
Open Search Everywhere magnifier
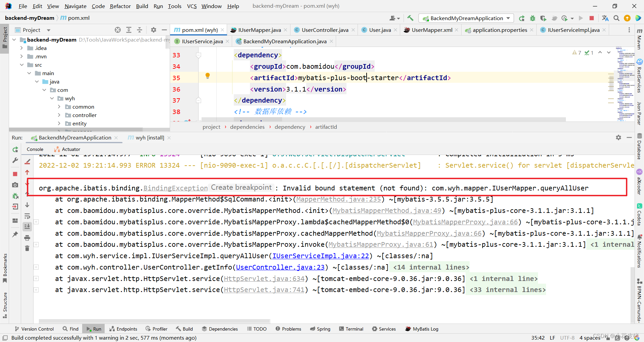pyautogui.click(x=616, y=18)
